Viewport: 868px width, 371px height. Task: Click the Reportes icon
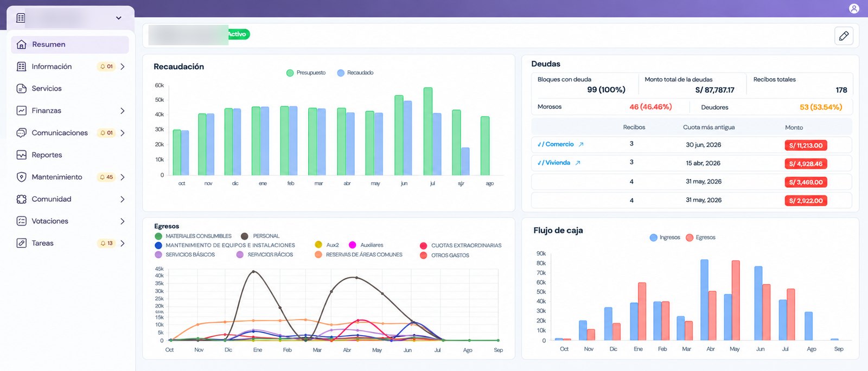[21, 155]
